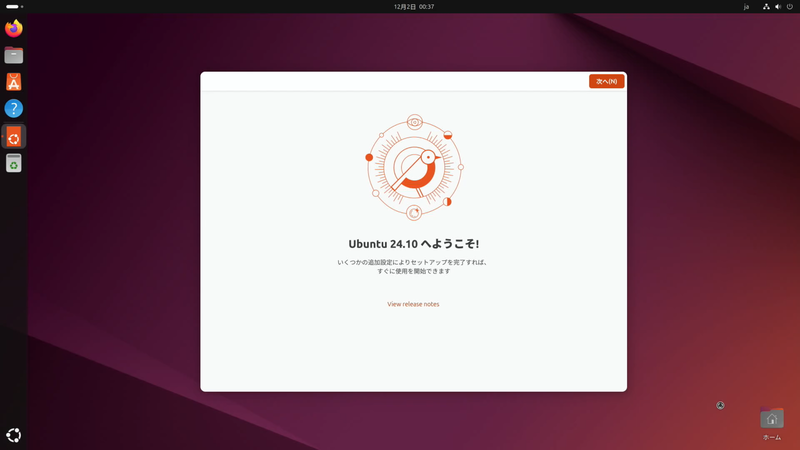Open the Help question mark icon

(x=14, y=108)
